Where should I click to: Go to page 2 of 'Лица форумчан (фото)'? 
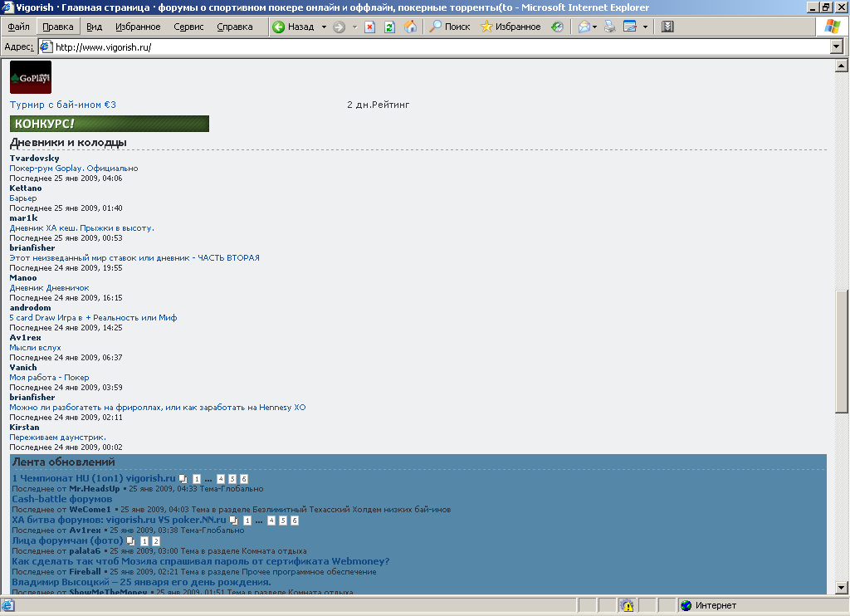[157, 541]
